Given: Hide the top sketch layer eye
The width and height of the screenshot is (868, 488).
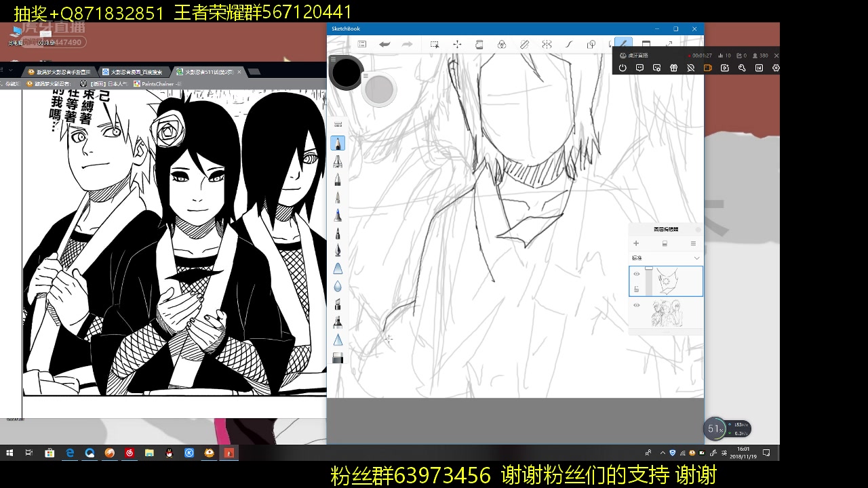Looking at the screenshot, I should pyautogui.click(x=636, y=274).
